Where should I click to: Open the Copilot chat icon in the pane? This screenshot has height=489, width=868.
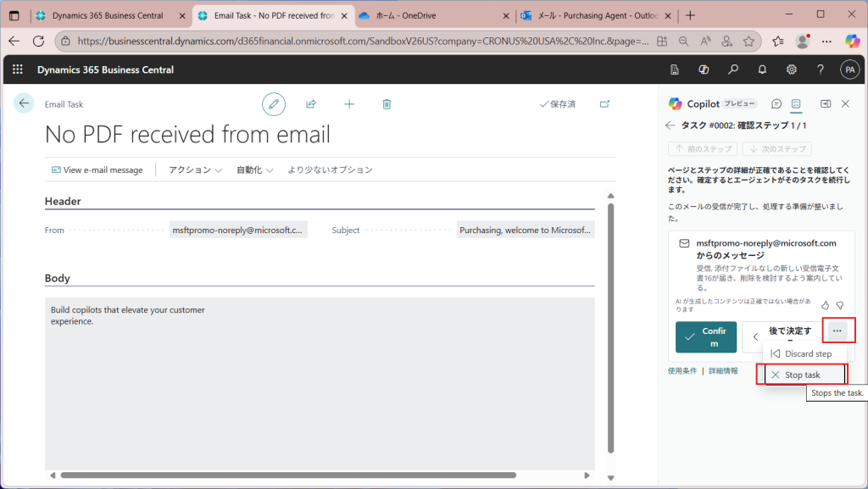pyautogui.click(x=776, y=104)
